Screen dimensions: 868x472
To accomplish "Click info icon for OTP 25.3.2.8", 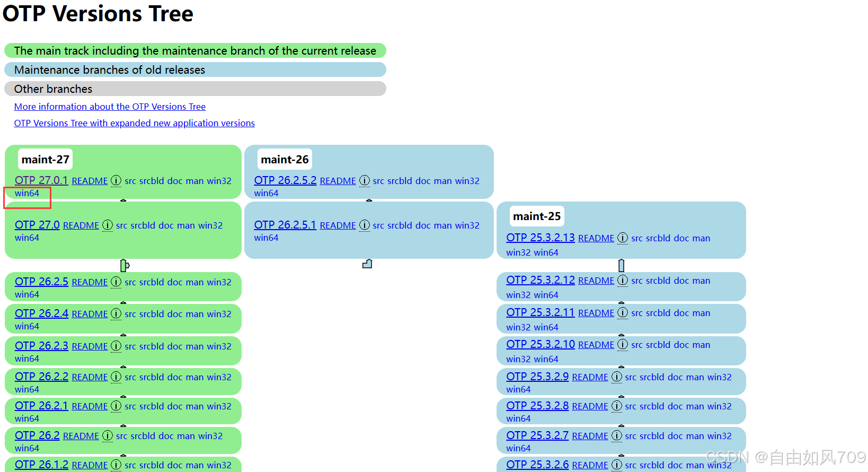I will (617, 406).
